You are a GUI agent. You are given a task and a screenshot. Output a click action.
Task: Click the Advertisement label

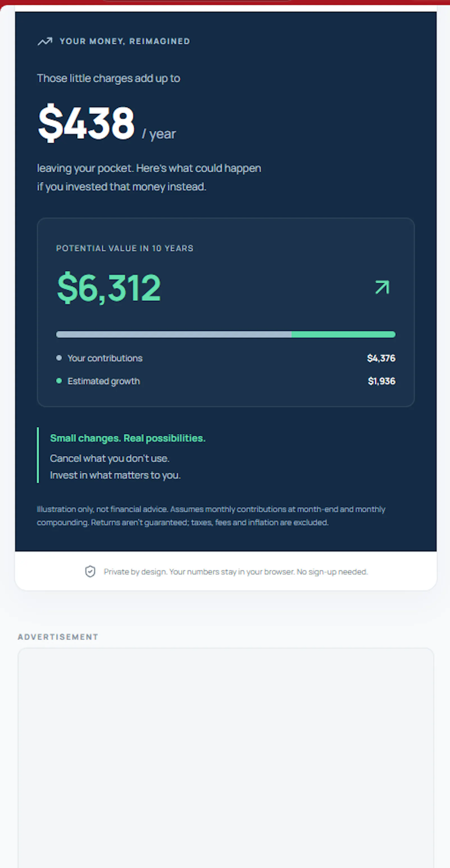(x=58, y=637)
